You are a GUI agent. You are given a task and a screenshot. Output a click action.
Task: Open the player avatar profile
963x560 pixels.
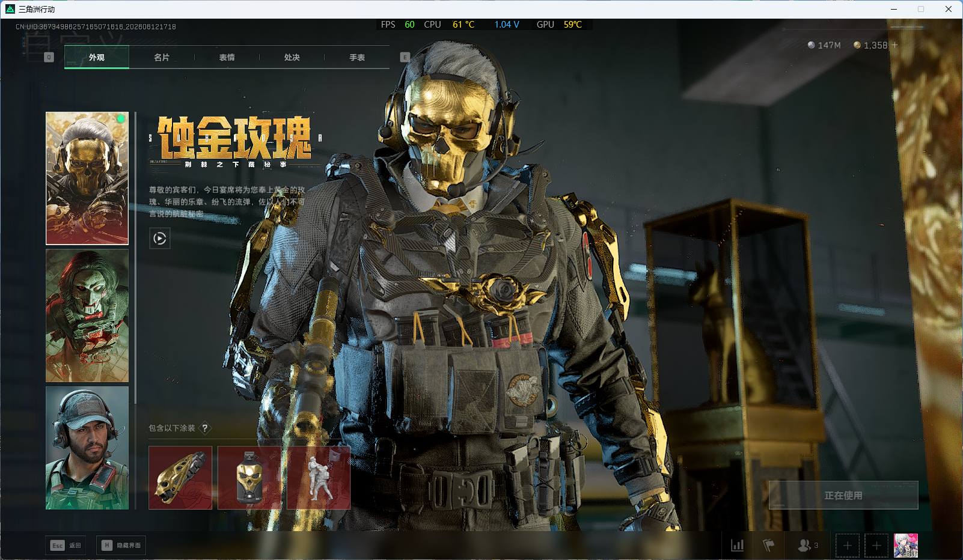906,546
